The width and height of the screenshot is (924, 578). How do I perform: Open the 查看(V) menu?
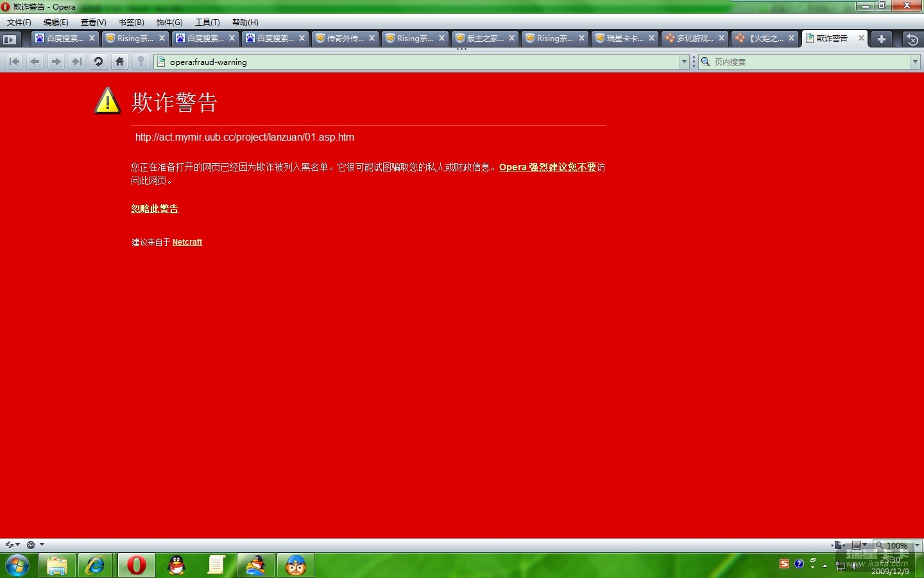[x=94, y=22]
